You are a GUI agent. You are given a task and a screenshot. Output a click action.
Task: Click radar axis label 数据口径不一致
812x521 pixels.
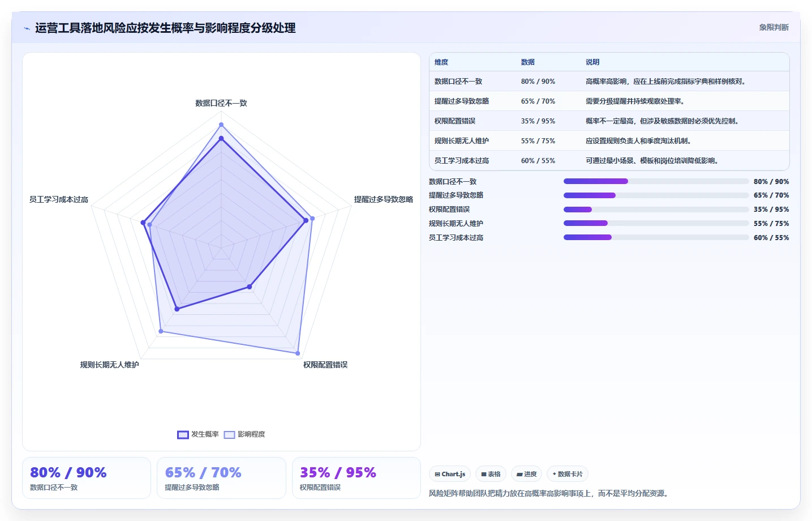(221, 103)
